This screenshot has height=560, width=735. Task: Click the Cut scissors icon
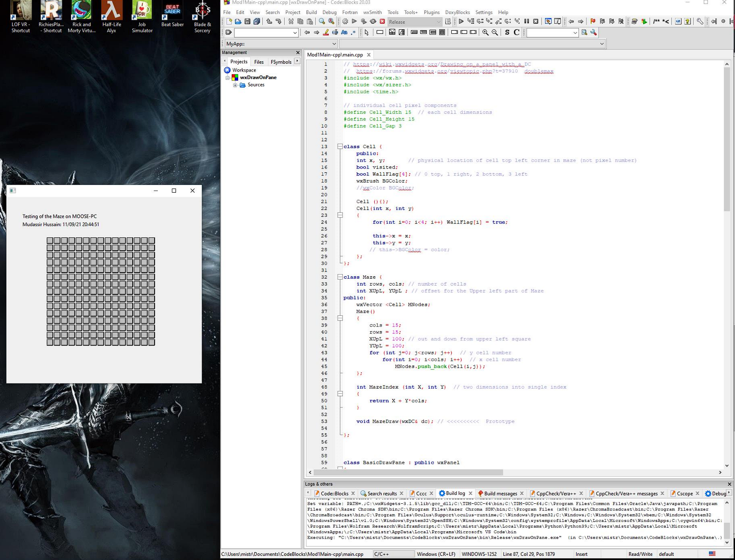tap(291, 21)
